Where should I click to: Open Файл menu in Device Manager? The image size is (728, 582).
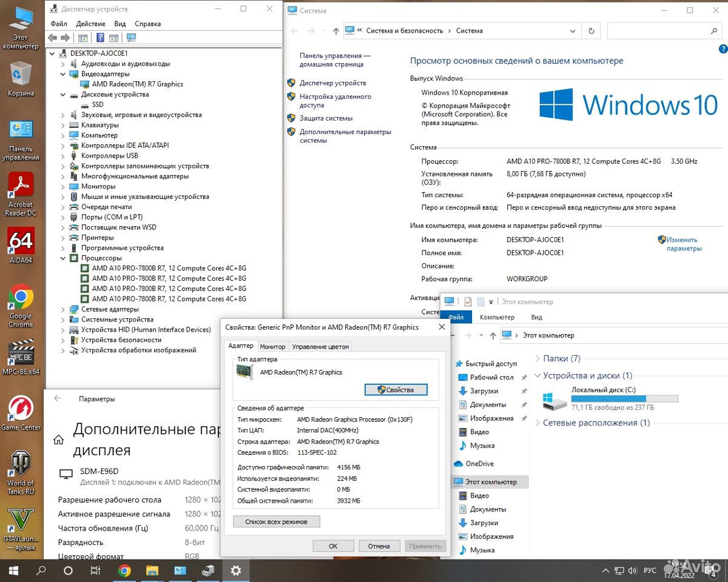click(x=59, y=24)
